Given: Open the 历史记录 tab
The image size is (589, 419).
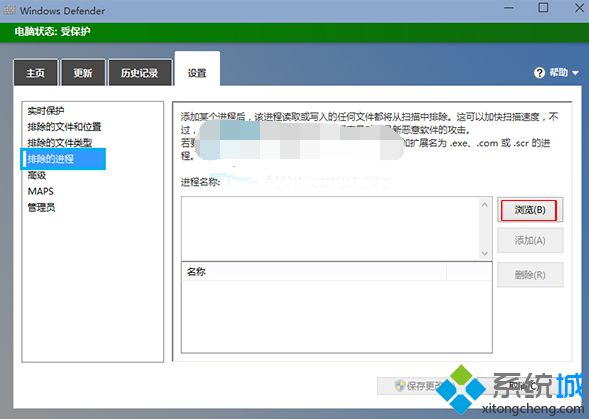Looking at the screenshot, I should point(140,73).
